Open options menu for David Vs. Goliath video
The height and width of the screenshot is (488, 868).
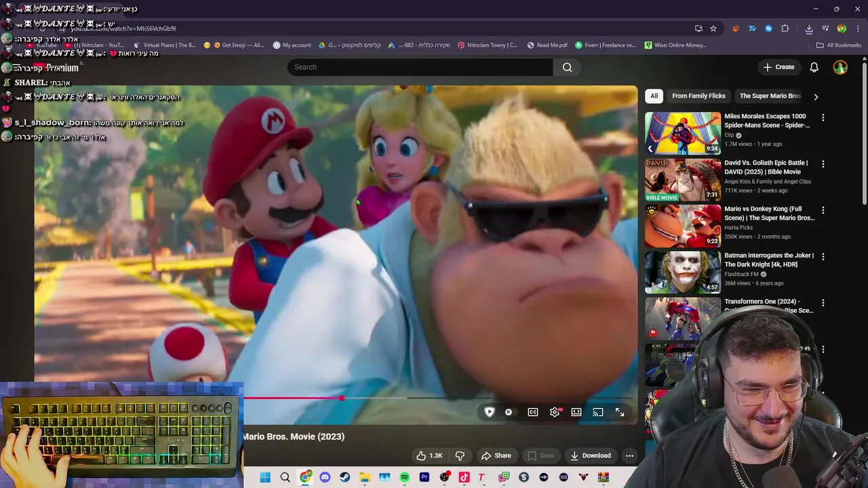click(x=823, y=163)
